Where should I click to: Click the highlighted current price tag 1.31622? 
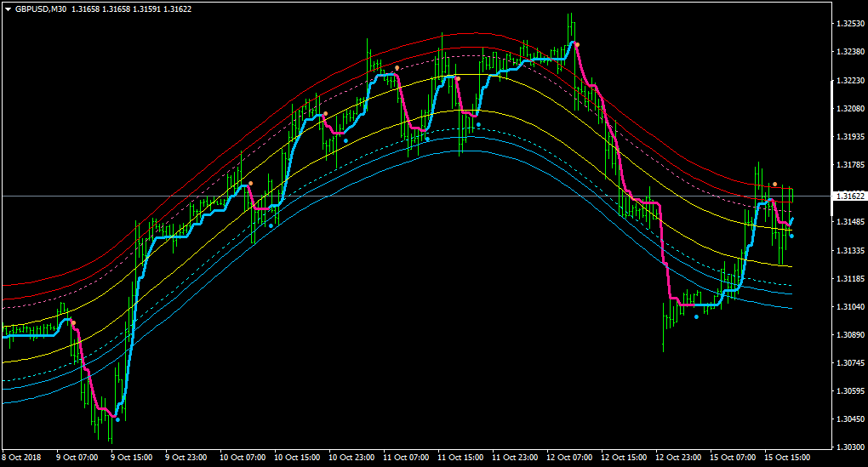(850, 196)
